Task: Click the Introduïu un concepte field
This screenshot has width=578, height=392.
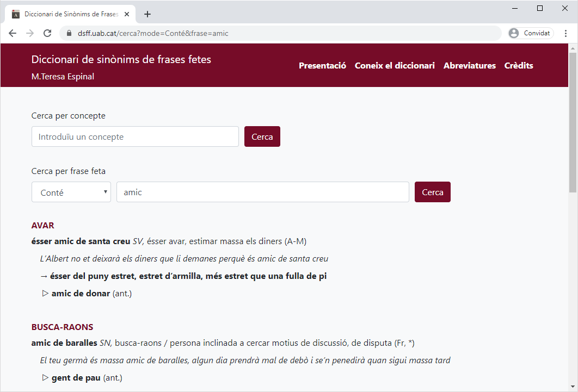Action: tap(135, 136)
